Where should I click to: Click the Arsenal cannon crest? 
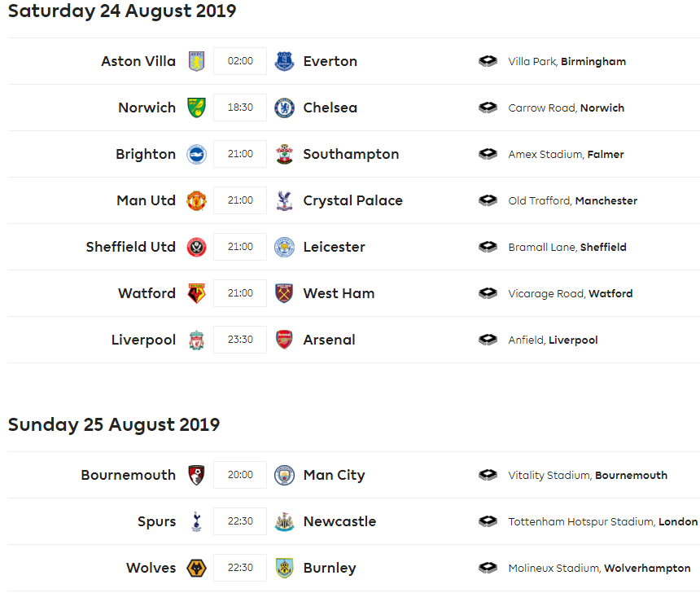click(284, 340)
